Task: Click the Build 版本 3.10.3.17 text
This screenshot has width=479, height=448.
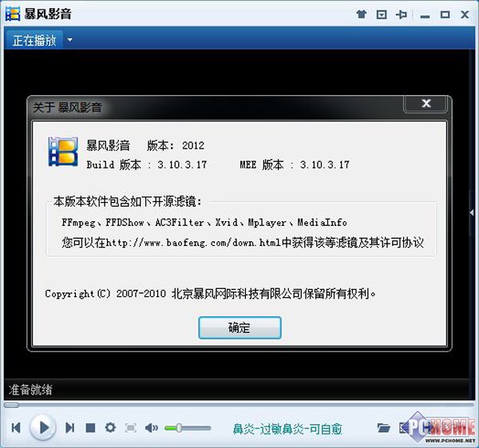Action: [146, 165]
